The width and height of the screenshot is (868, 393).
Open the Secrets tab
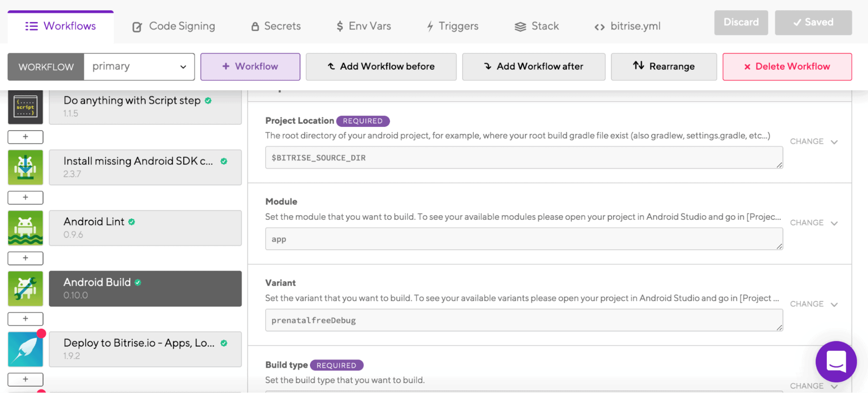tap(276, 26)
